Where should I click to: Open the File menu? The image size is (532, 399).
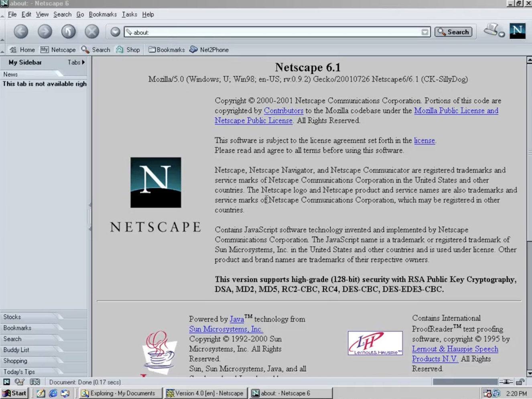click(x=12, y=14)
